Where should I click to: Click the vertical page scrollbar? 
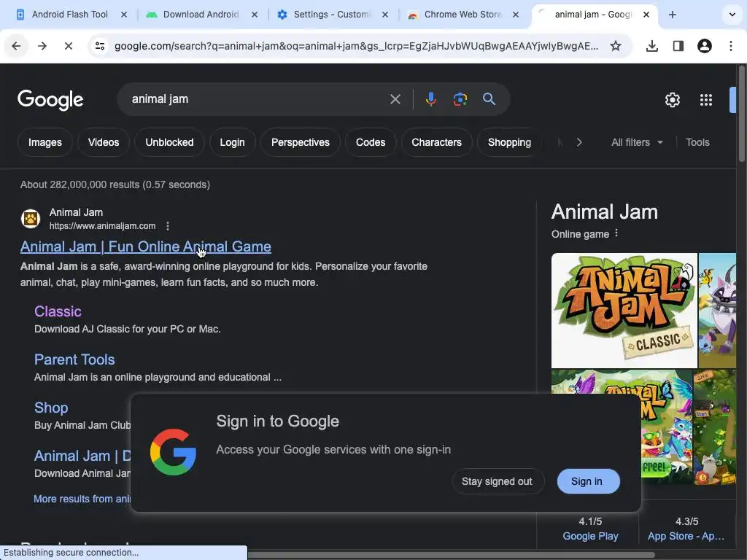[x=741, y=114]
